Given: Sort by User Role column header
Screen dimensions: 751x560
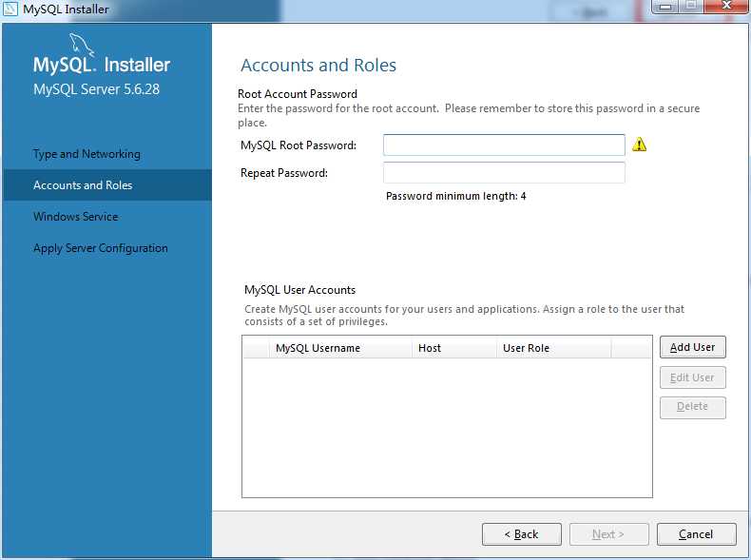Looking at the screenshot, I should point(553,348).
